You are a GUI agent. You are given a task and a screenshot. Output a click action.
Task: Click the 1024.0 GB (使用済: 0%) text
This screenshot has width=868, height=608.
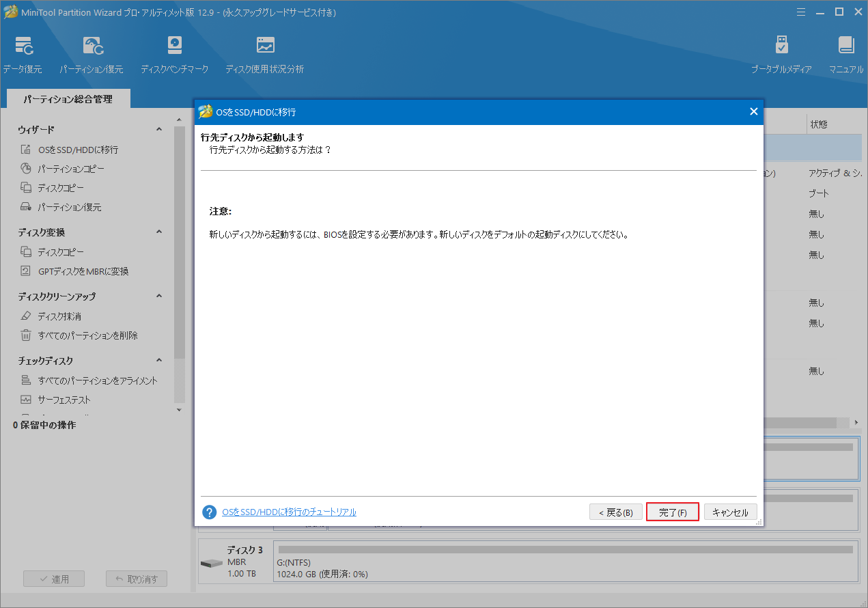(x=322, y=575)
